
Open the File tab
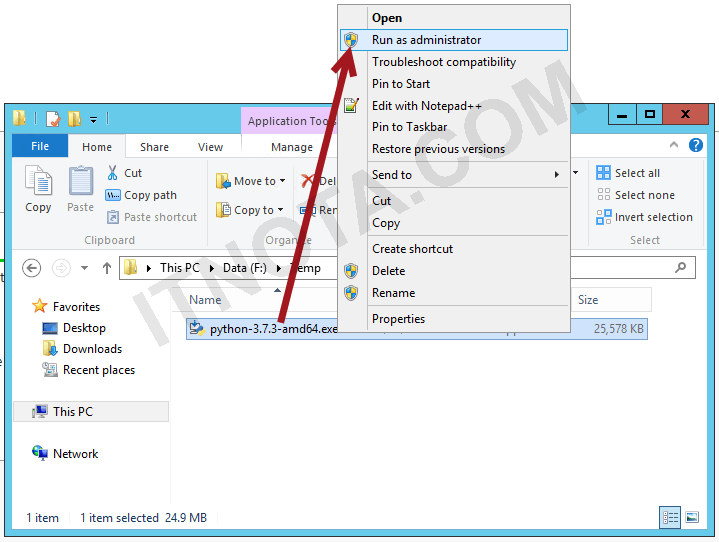point(40,146)
